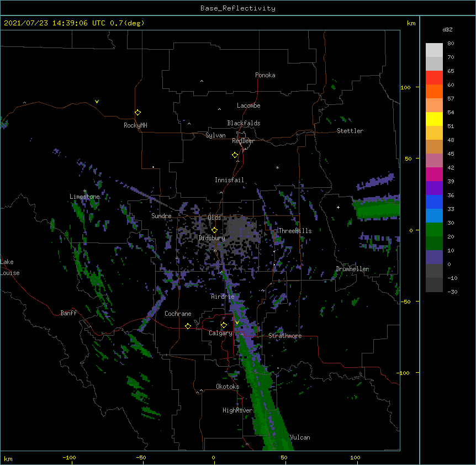
Task: Click the Vulcan town label
Action: [300, 437]
